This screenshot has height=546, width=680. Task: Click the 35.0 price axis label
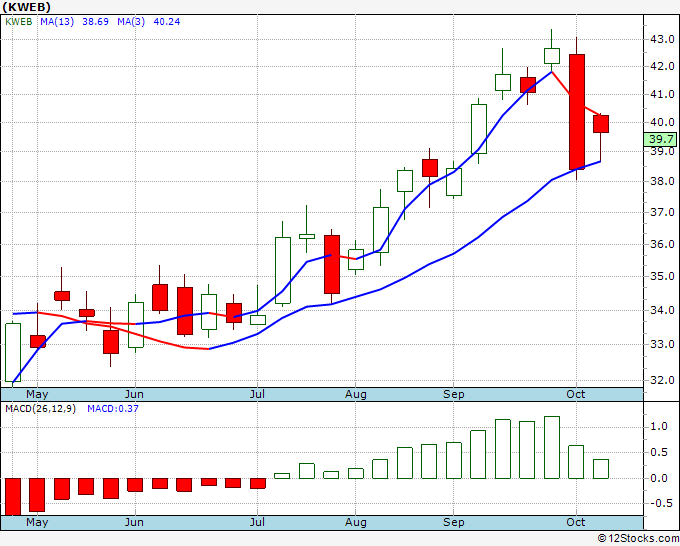(x=662, y=276)
